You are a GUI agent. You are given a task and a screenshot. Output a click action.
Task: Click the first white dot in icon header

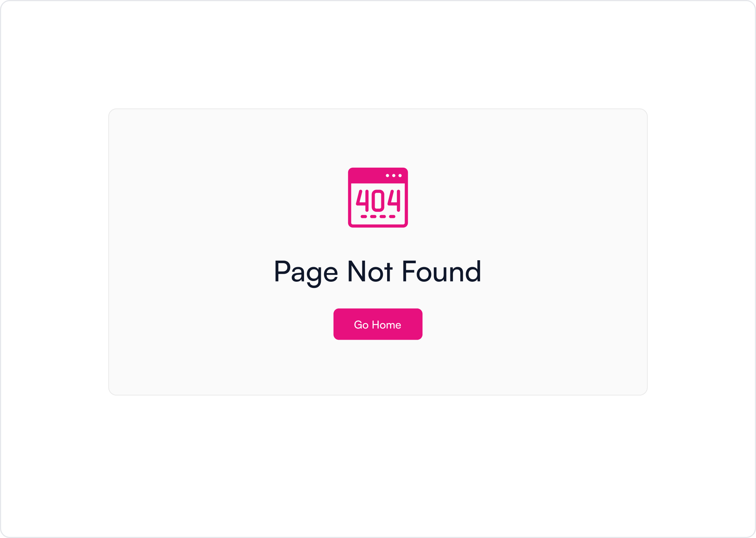point(387,176)
